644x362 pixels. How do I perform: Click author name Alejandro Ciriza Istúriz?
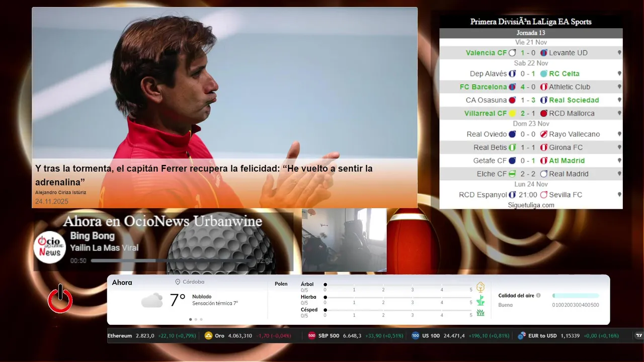60,193
